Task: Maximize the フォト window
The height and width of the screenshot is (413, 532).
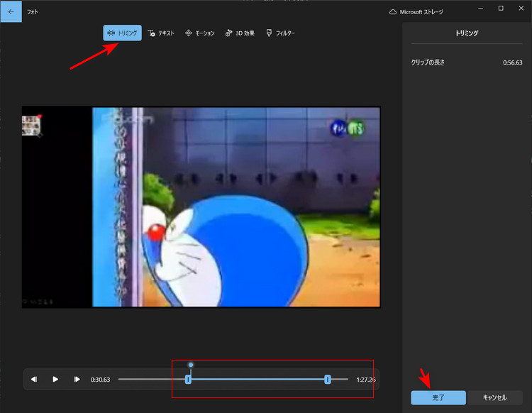Action: [501, 9]
